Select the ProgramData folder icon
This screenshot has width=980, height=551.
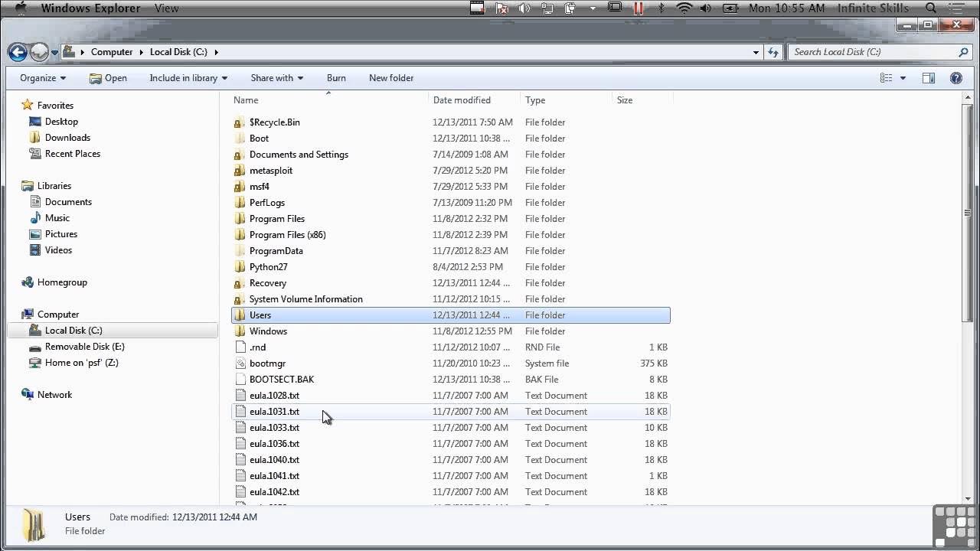[240, 251]
